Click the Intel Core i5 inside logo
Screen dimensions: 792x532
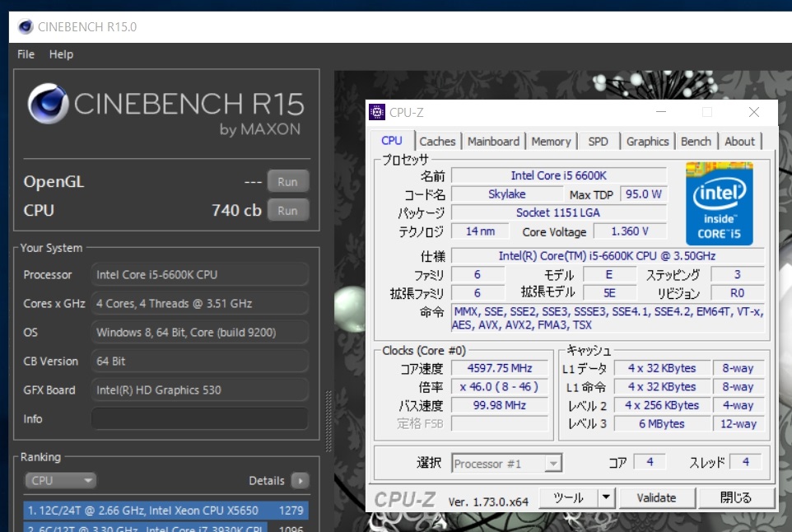(720, 203)
